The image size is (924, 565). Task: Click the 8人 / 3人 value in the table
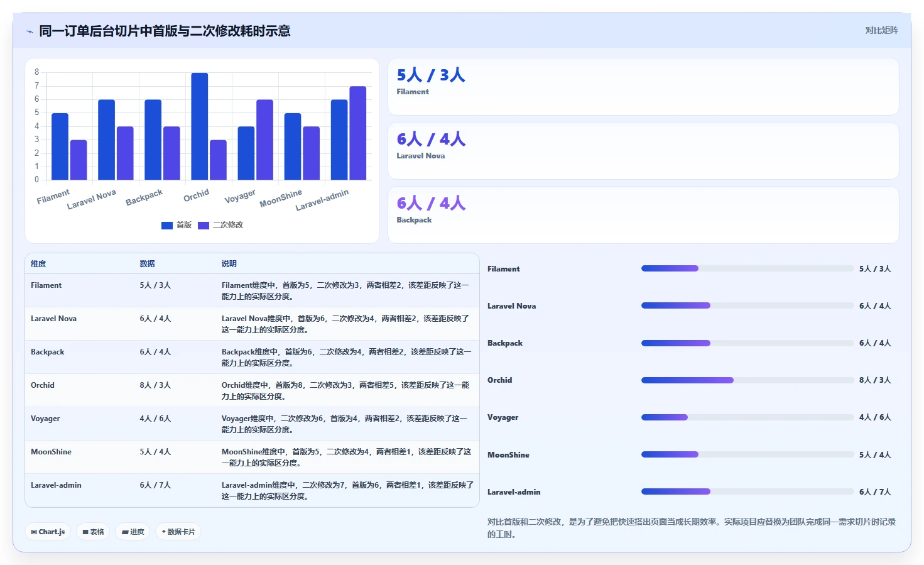[155, 385]
